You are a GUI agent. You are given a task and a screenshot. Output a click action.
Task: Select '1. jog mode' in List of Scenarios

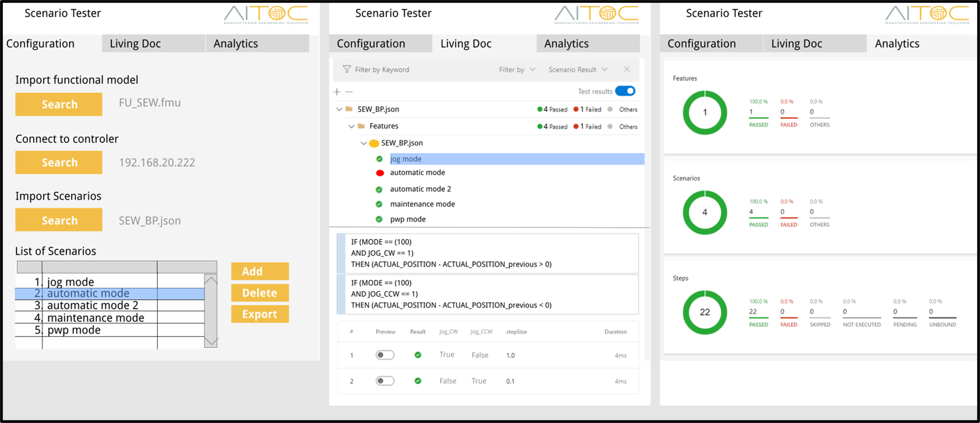(x=109, y=282)
